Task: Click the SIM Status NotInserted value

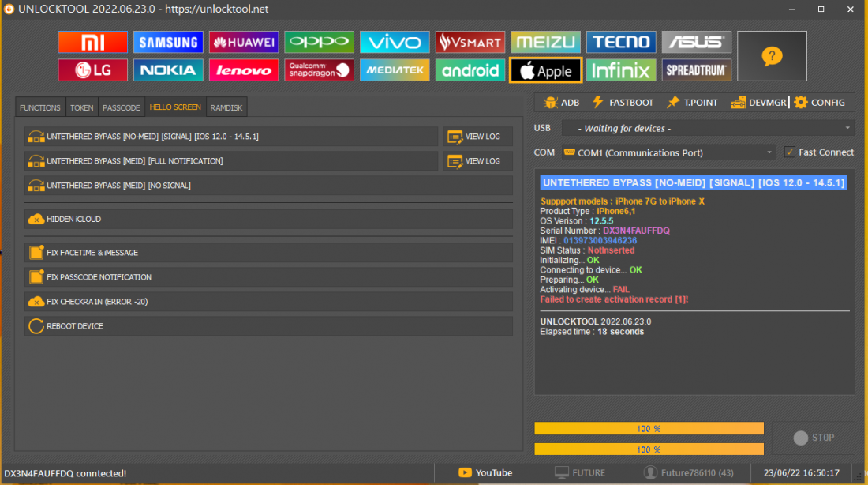Action: [611, 250]
